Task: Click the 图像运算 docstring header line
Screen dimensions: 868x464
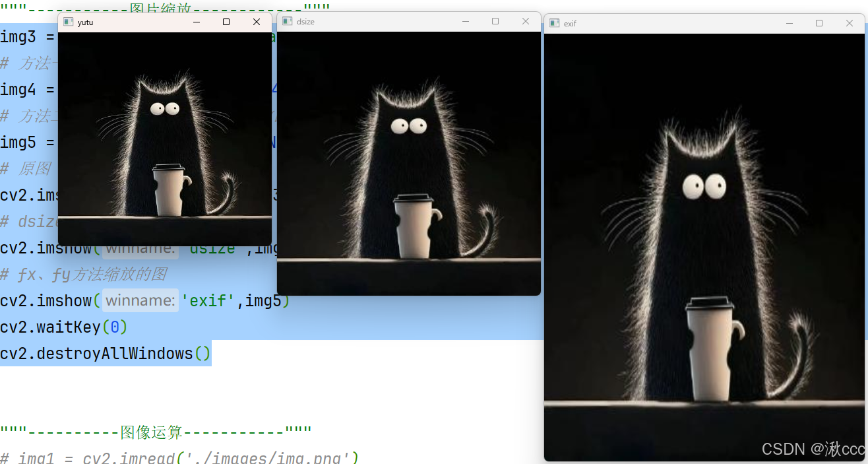Action: [x=156, y=432]
